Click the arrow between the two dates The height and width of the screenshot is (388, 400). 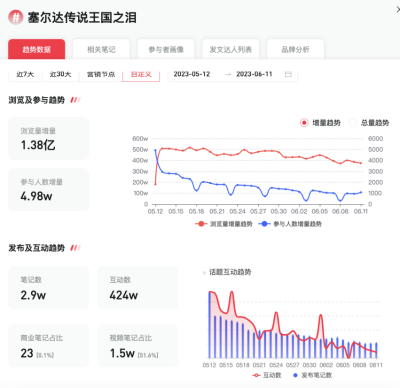[x=228, y=74]
